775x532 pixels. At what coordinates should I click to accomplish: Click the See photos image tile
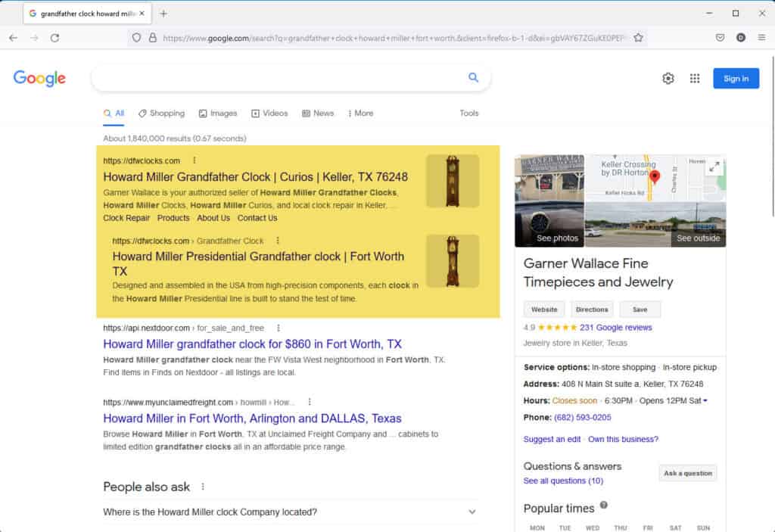(x=549, y=201)
